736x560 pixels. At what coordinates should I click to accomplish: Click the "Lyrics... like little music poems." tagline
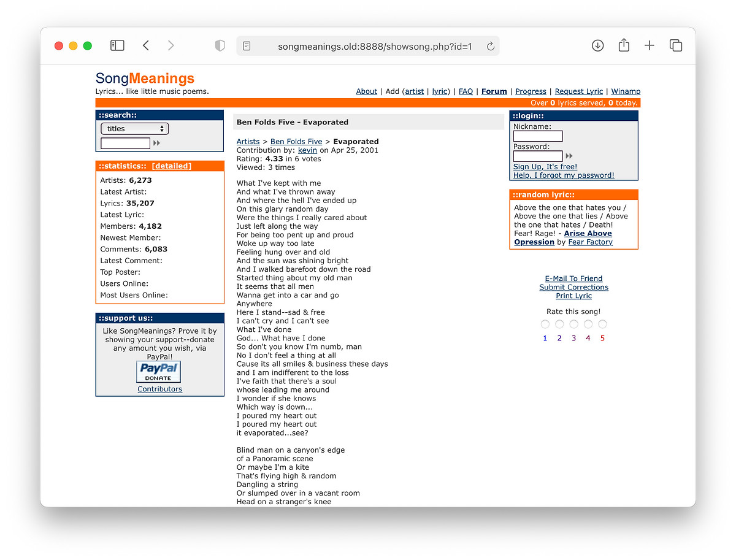[x=152, y=91]
